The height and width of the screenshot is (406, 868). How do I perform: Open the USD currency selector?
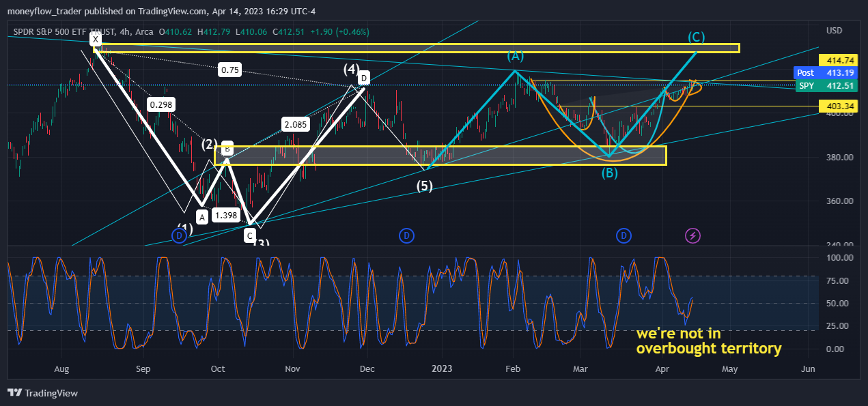point(834,31)
